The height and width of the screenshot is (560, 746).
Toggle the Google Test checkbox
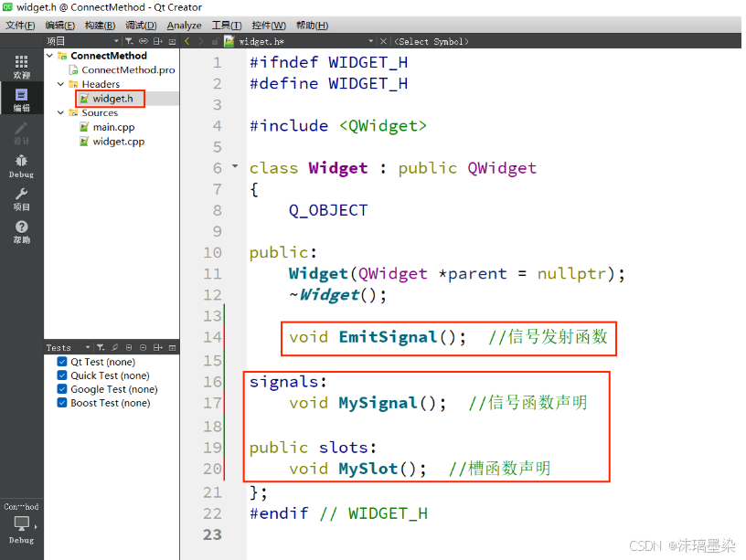[62, 389]
